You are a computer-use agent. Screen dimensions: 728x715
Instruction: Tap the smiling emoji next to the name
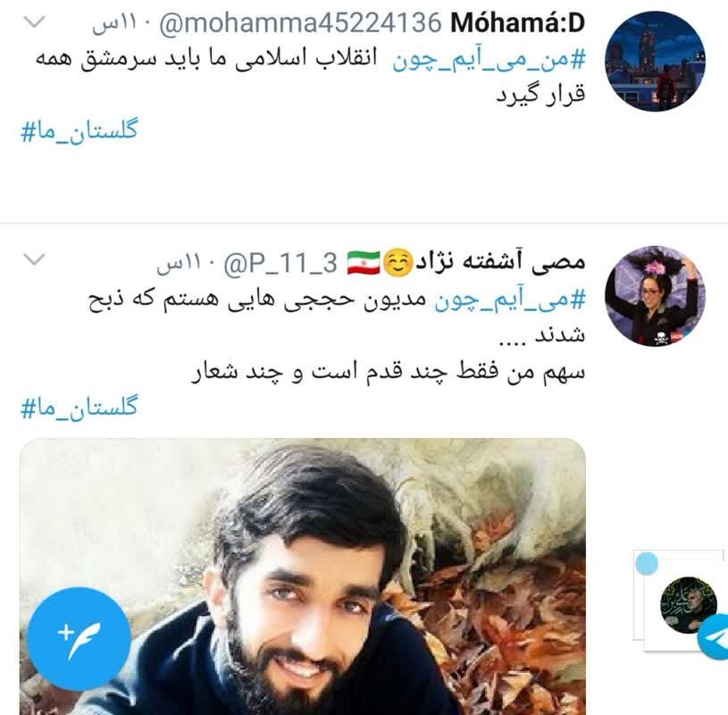point(398,264)
